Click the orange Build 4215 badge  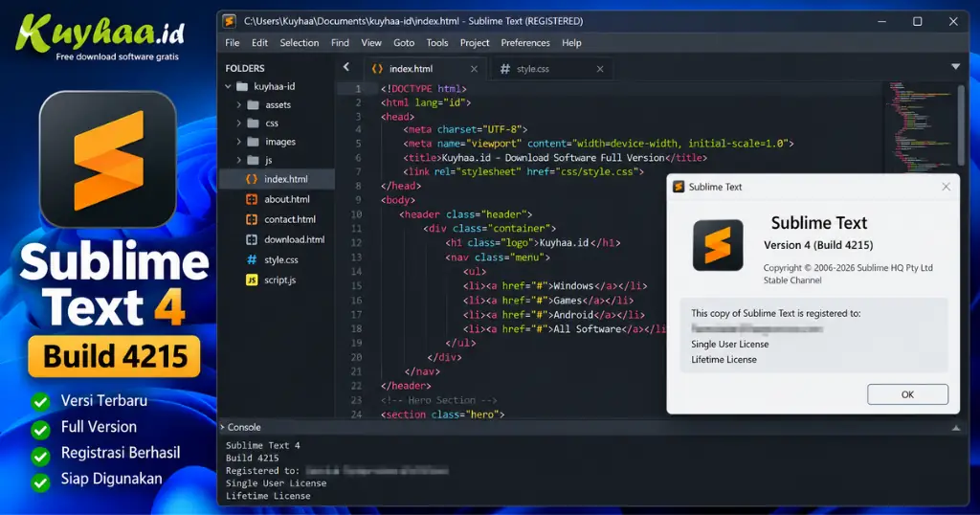tap(115, 357)
